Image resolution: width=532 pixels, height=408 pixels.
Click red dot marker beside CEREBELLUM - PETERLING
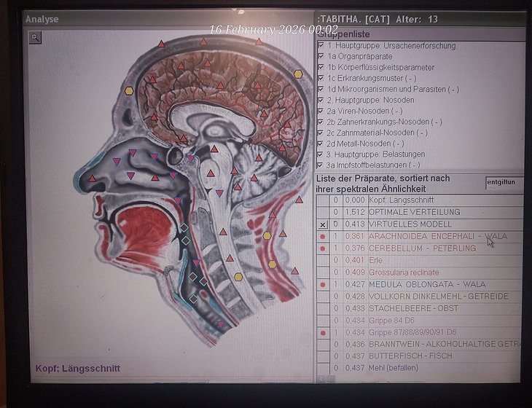pyautogui.click(x=322, y=248)
